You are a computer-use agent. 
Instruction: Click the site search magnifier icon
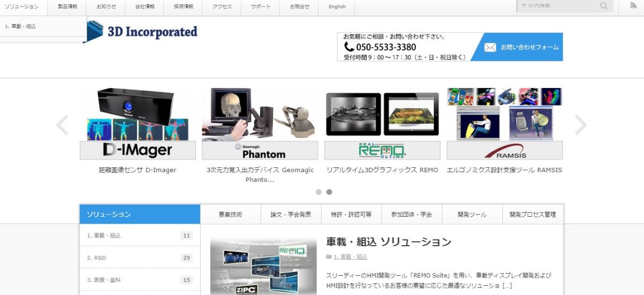[x=604, y=6]
